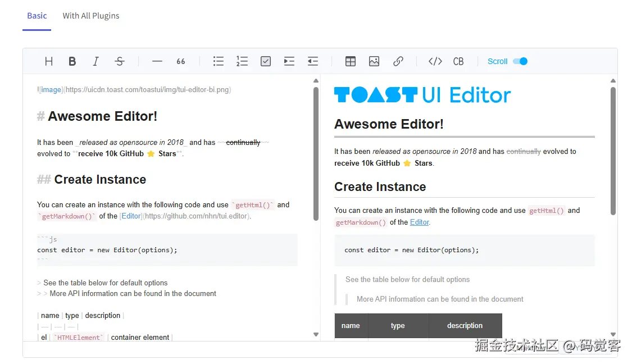Insert a blockquote
The height and width of the screenshot is (364, 632).
pos(180,61)
